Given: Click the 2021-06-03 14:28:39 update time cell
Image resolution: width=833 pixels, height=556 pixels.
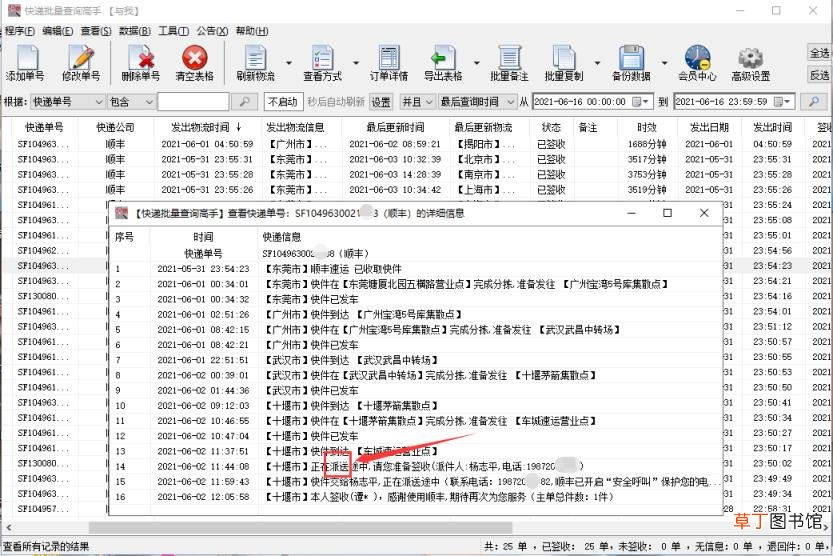Looking at the screenshot, I should [x=395, y=174].
